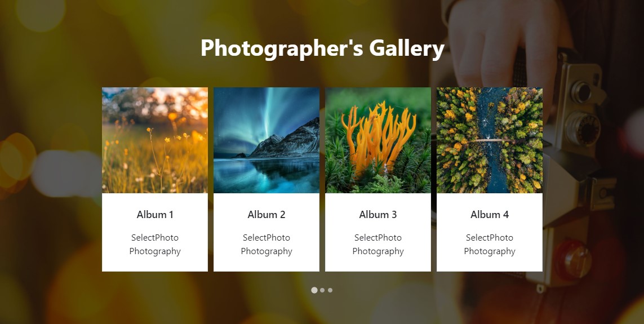The width and height of the screenshot is (644, 324).
Task: Click SelectPhoto Photography text under Album 2
Action: coord(267,245)
